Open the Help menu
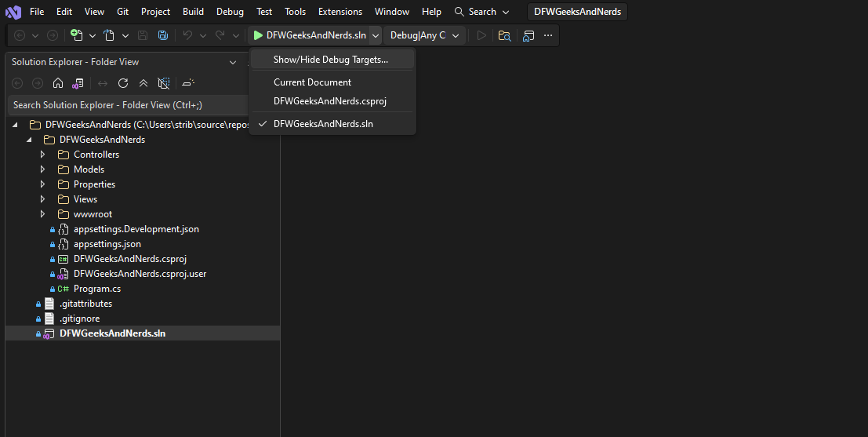Screen dimensions: 868x437 [431, 12]
